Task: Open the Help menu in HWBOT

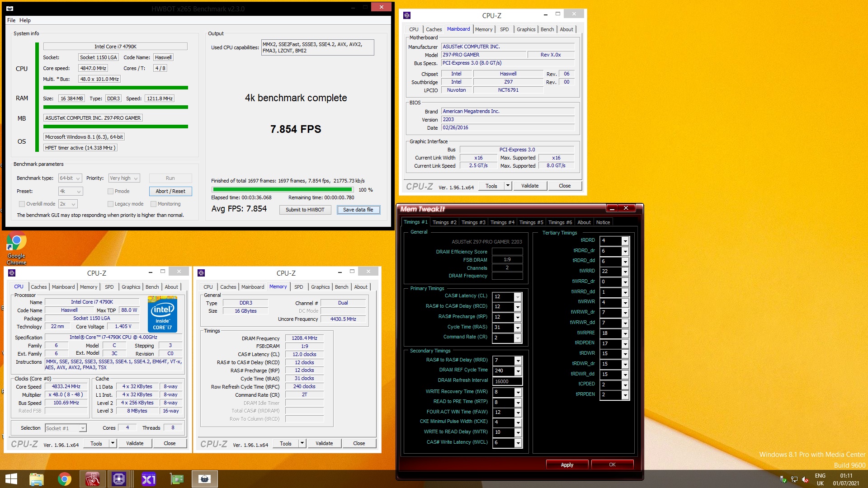Action: 25,20
